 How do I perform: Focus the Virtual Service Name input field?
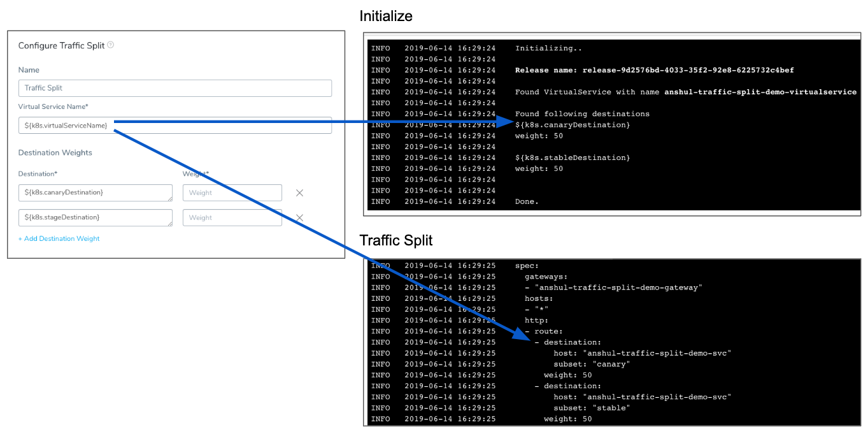pyautogui.click(x=175, y=125)
